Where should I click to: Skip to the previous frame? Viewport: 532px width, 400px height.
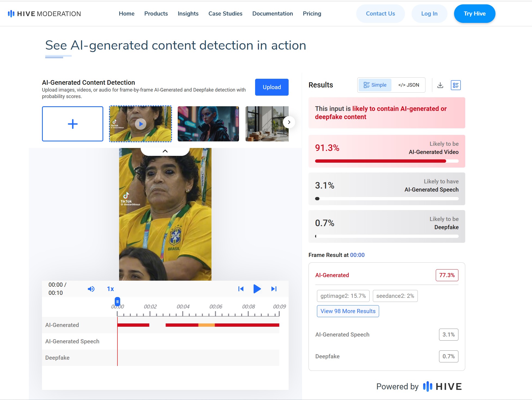pos(241,289)
